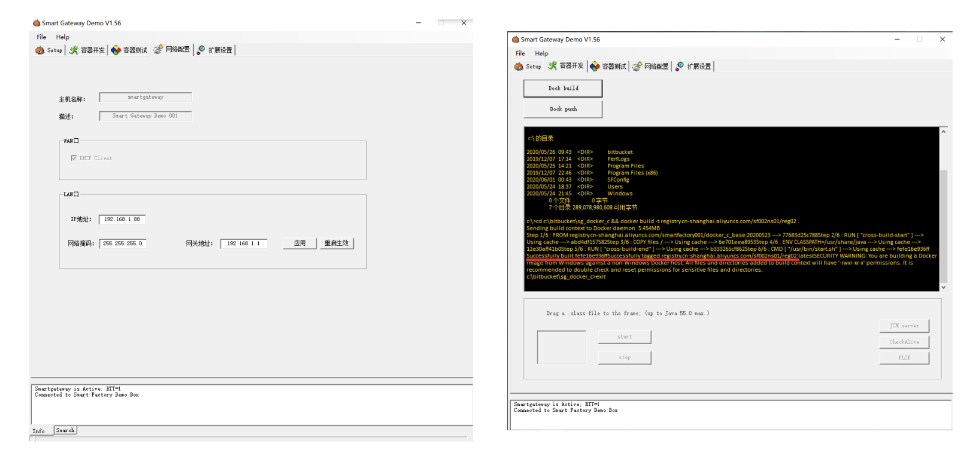This screenshot has width=980, height=466.
Task: Click the 应用 apply button
Action: 300,243
